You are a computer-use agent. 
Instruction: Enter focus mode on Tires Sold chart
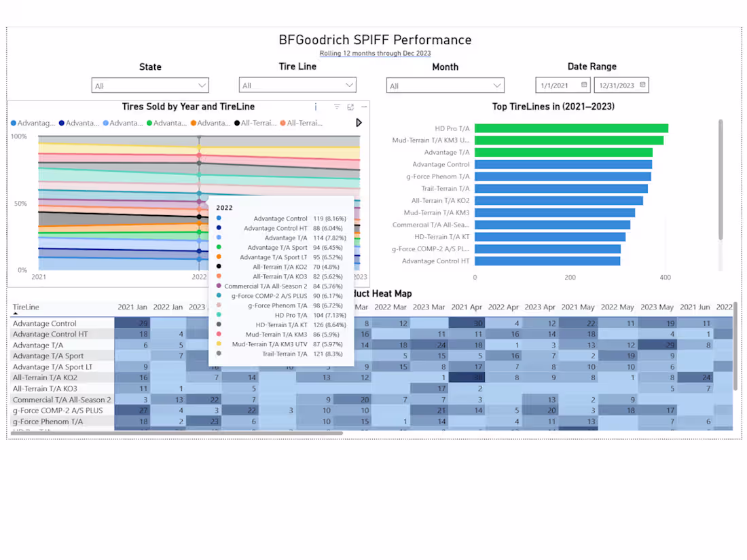pos(349,107)
